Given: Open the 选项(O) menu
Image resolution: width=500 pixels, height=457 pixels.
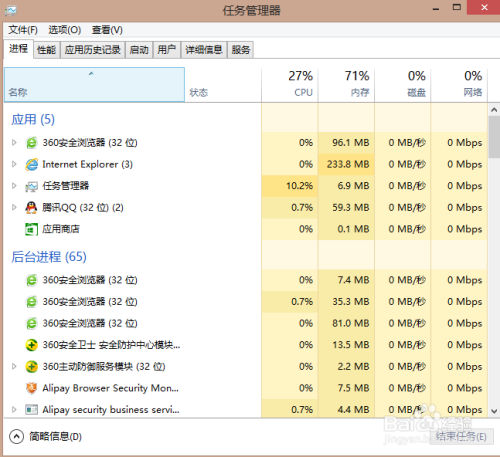Looking at the screenshot, I should (x=65, y=30).
